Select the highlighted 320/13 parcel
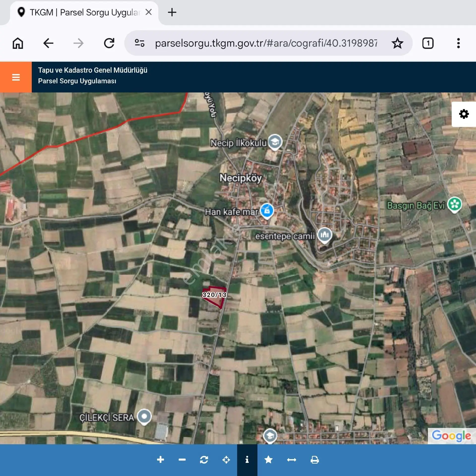The image size is (476, 476). coord(215,296)
